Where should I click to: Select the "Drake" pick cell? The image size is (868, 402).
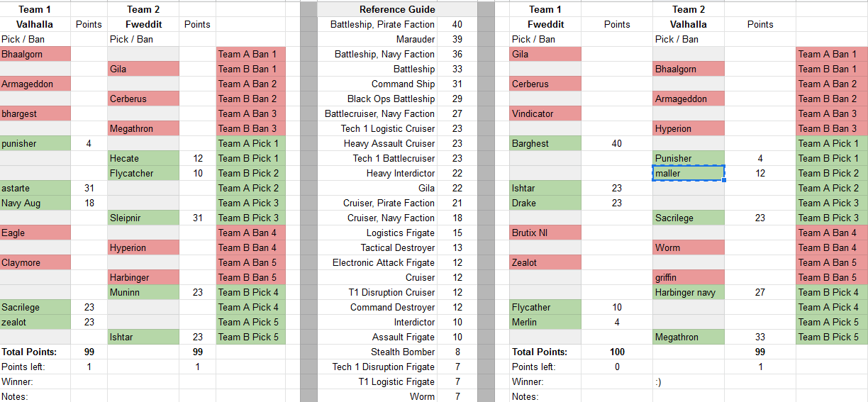(x=545, y=203)
